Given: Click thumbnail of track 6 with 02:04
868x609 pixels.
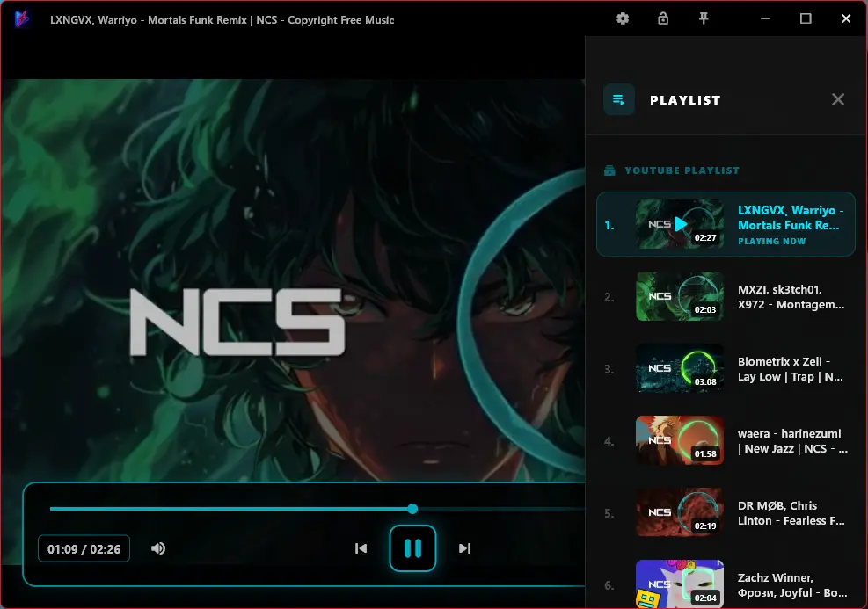Looking at the screenshot, I should click(680, 584).
